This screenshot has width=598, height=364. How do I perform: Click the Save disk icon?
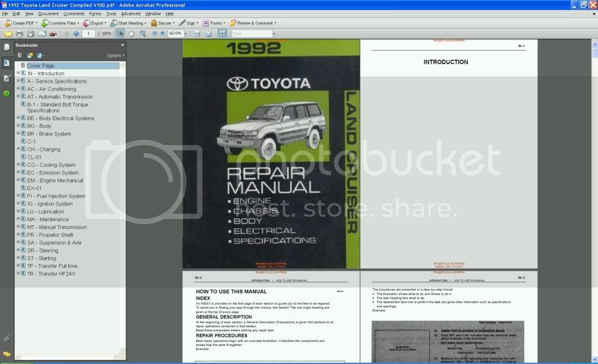[31, 34]
